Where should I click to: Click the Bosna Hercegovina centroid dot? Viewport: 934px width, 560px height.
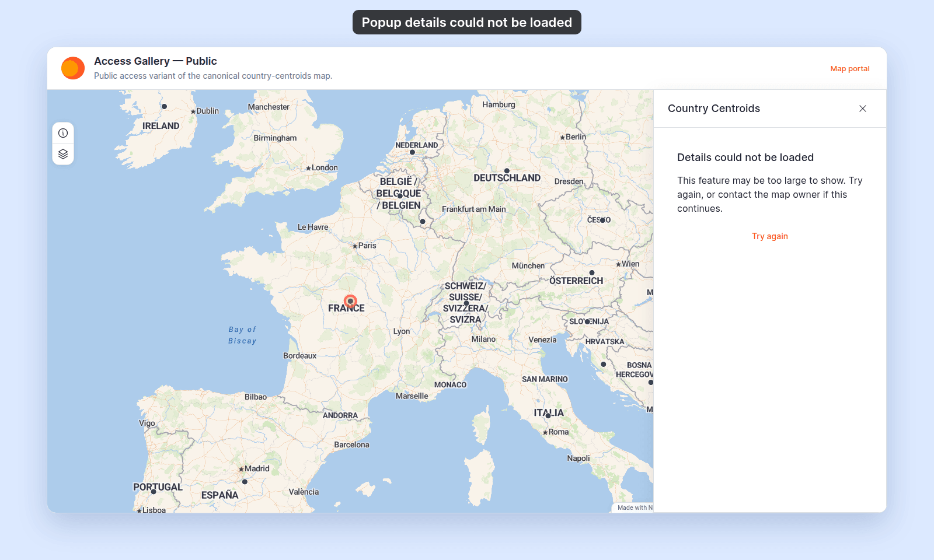click(x=651, y=383)
